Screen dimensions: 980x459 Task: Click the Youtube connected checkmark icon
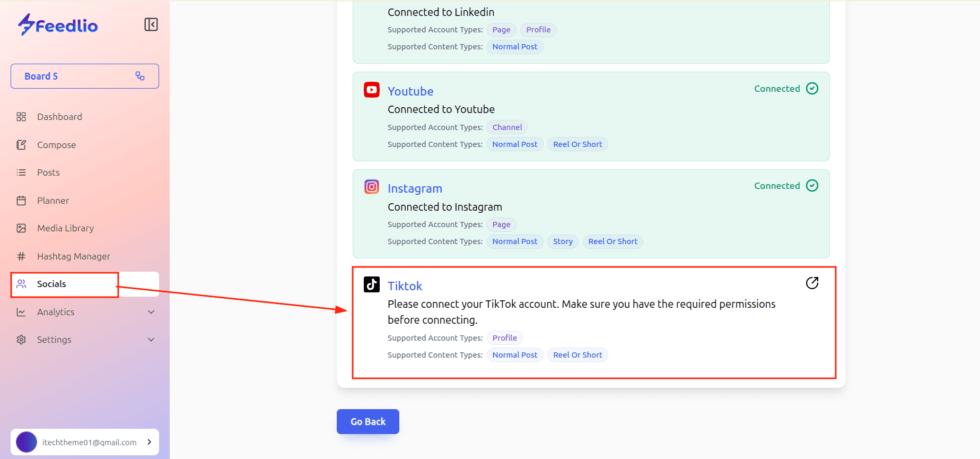click(812, 89)
